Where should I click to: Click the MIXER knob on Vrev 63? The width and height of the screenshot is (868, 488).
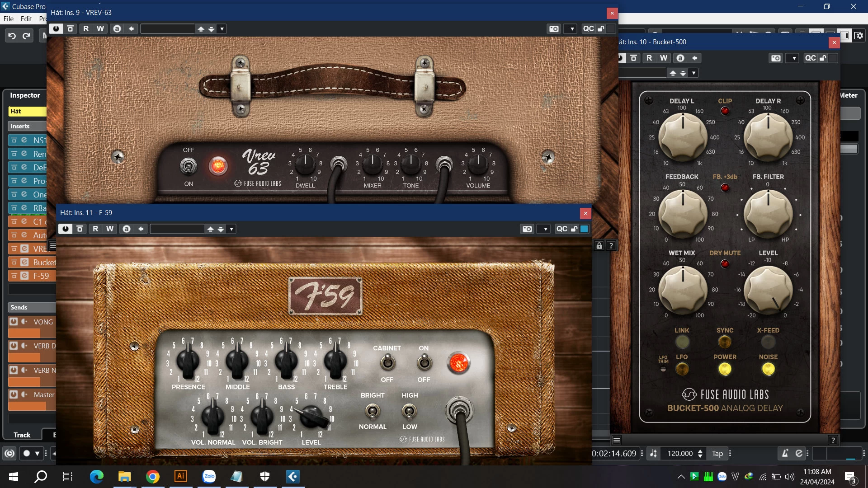pyautogui.click(x=373, y=164)
